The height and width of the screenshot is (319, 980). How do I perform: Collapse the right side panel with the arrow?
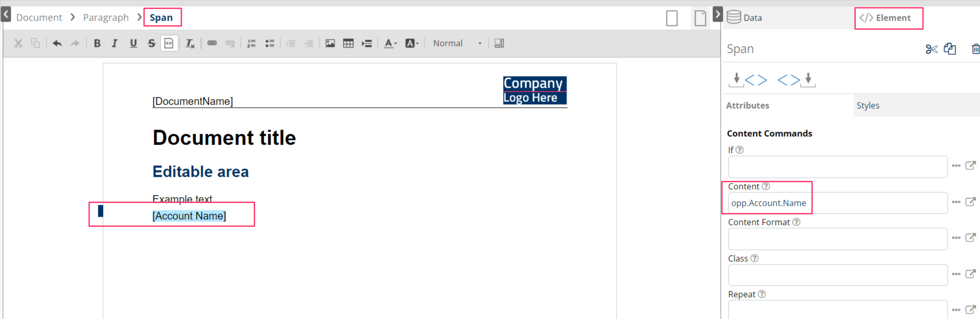(x=717, y=14)
